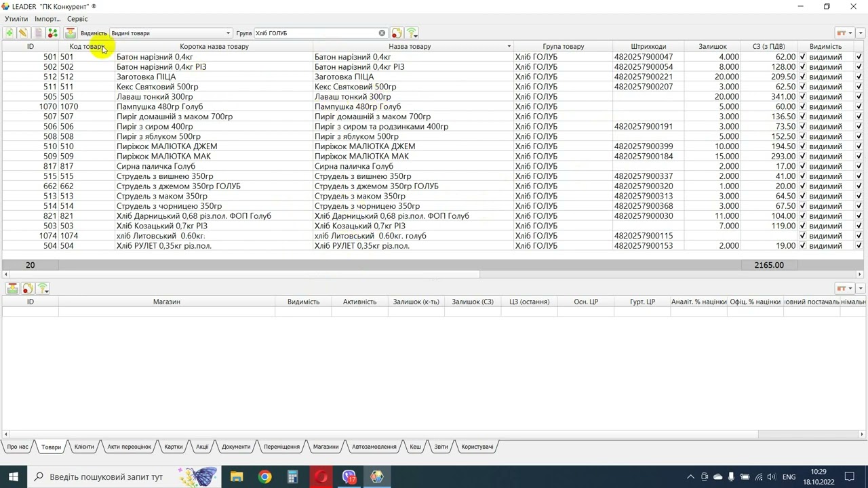The height and width of the screenshot is (488, 868).
Task: Toggle visibility checkbox for Сирна паличка Голуб
Action: [x=802, y=166]
